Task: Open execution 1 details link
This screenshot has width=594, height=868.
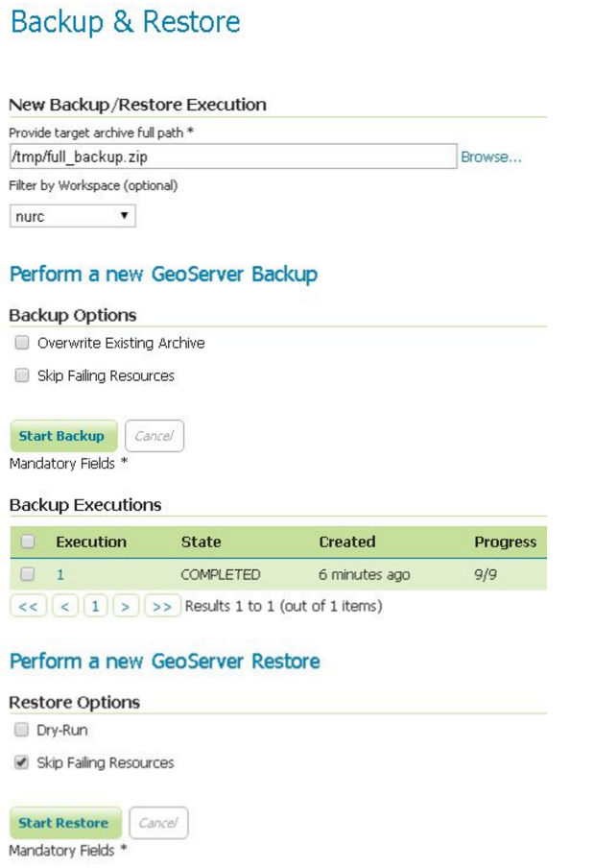Action: coord(60,574)
